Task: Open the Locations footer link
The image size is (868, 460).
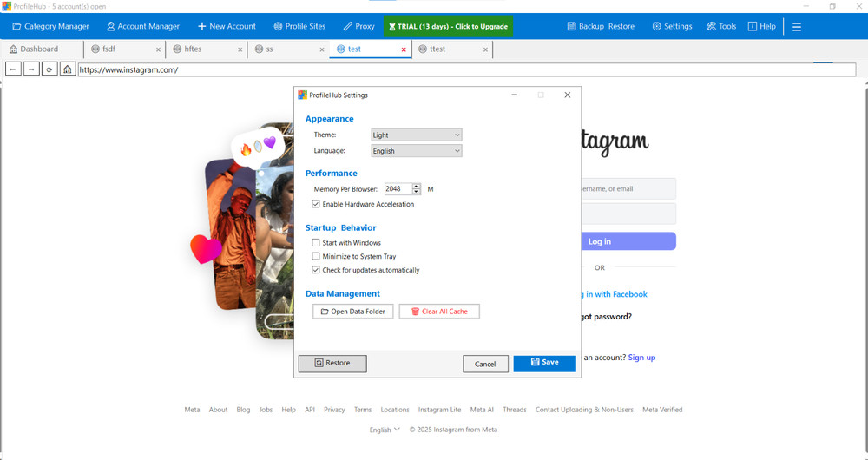Action: point(395,410)
